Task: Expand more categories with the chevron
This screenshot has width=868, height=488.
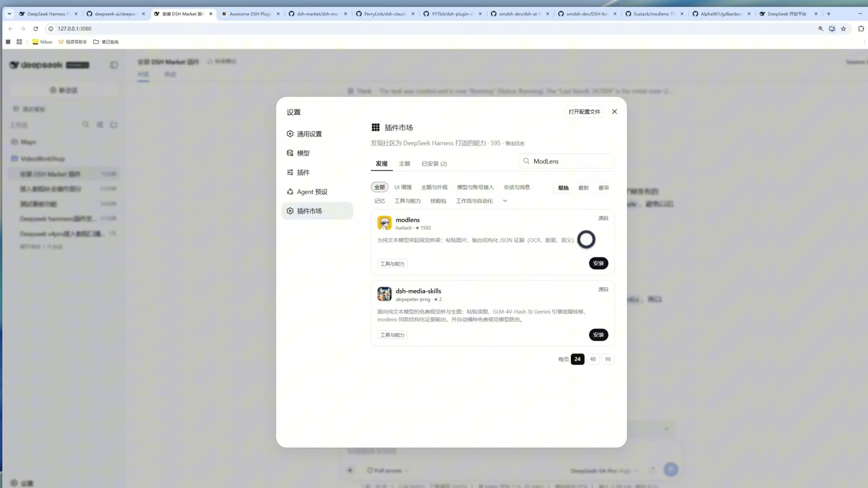Action: [505, 201]
